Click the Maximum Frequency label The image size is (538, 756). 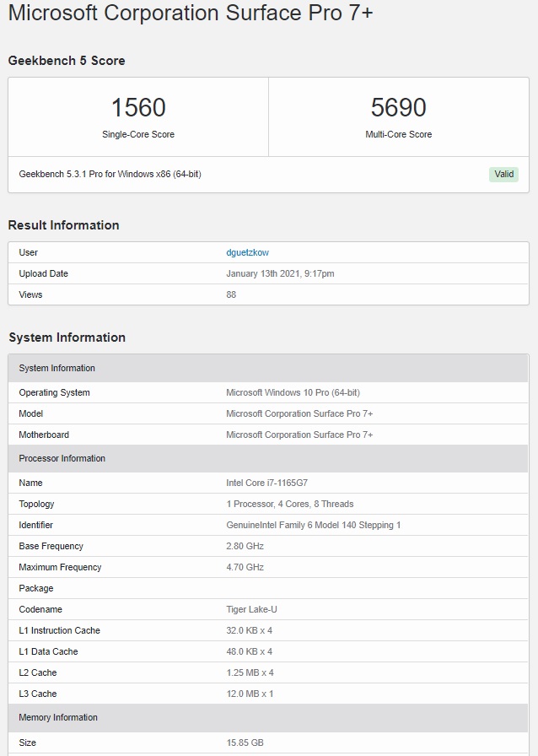point(60,568)
